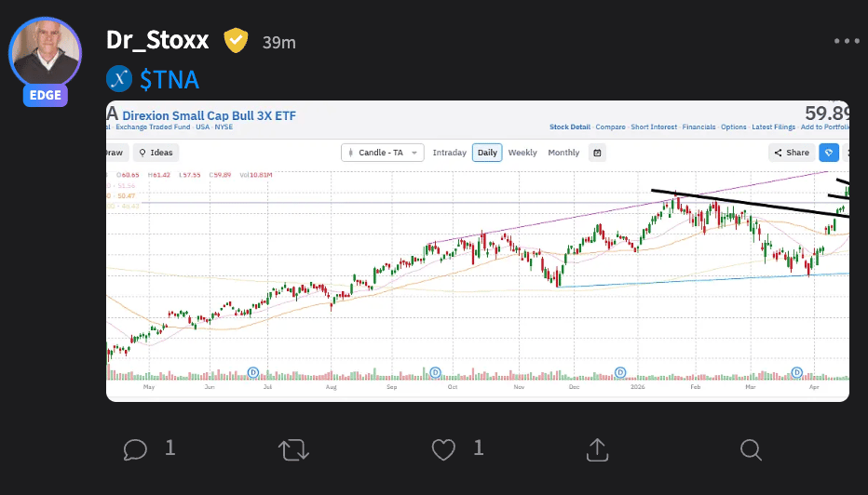Image resolution: width=868 pixels, height=495 pixels.
Task: Open the Short Interest link
Action: pos(654,127)
